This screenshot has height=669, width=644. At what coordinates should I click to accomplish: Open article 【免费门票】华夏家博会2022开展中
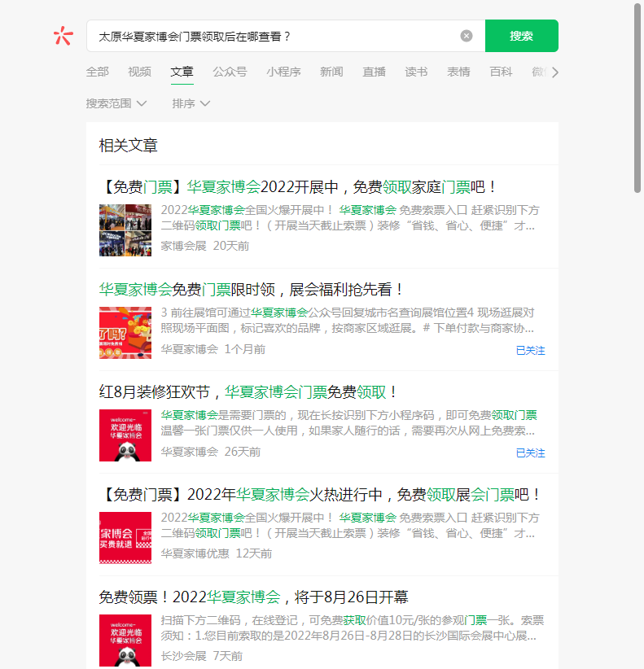[298, 187]
